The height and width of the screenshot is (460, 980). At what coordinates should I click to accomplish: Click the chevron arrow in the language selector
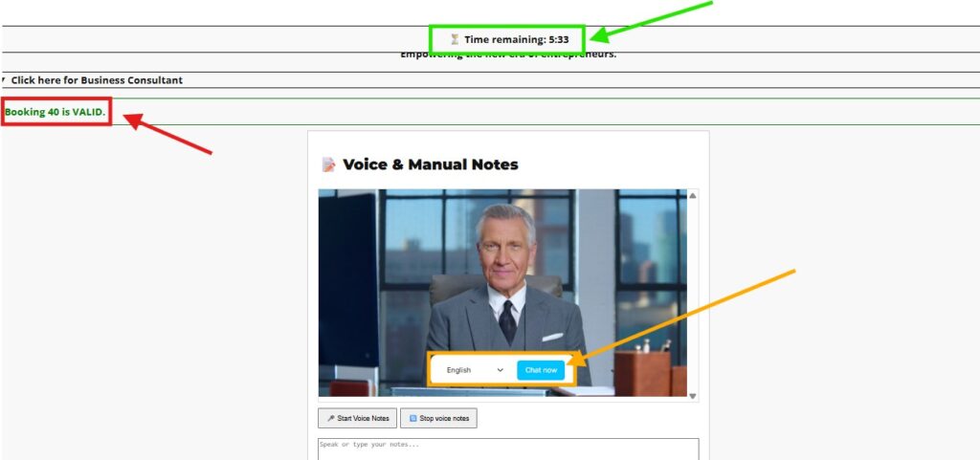point(500,370)
